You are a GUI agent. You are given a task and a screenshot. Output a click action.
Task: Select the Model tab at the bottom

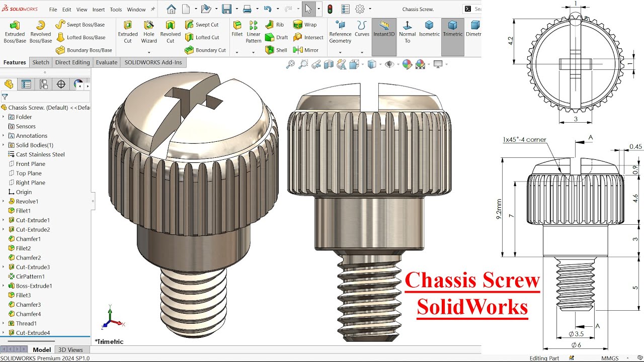pos(42,350)
